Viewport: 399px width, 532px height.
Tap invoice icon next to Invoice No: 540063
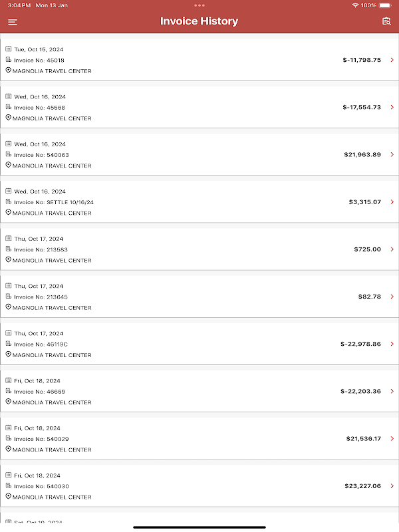tap(9, 154)
